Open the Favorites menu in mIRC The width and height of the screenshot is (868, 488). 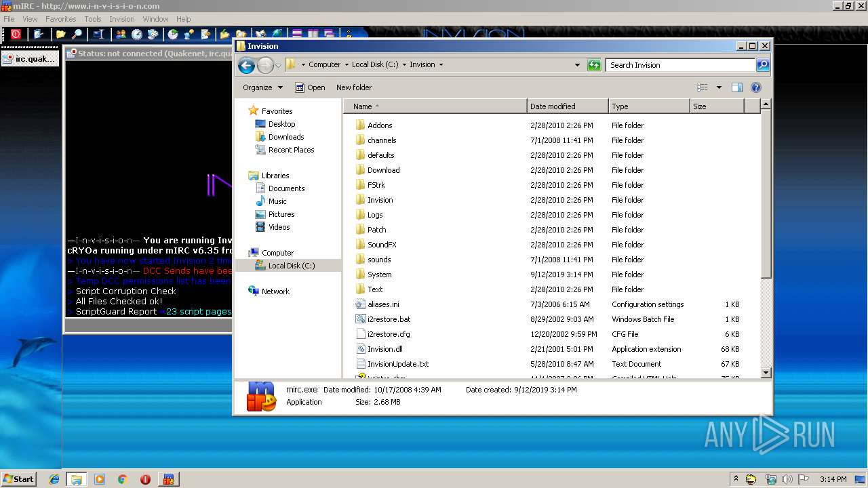pos(60,19)
